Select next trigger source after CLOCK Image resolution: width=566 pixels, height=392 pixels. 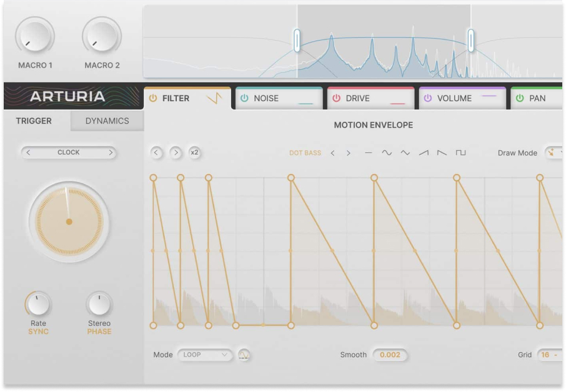pyautogui.click(x=111, y=152)
